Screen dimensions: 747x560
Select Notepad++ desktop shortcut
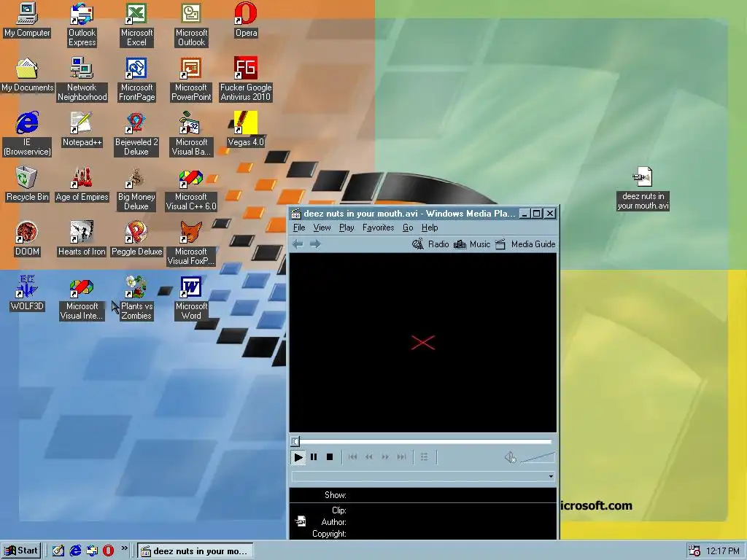click(x=82, y=130)
